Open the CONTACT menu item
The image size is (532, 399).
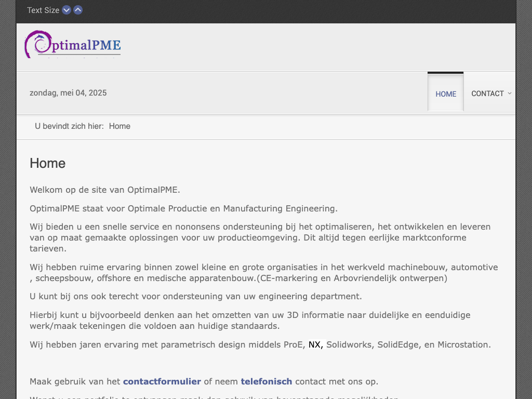coord(487,94)
